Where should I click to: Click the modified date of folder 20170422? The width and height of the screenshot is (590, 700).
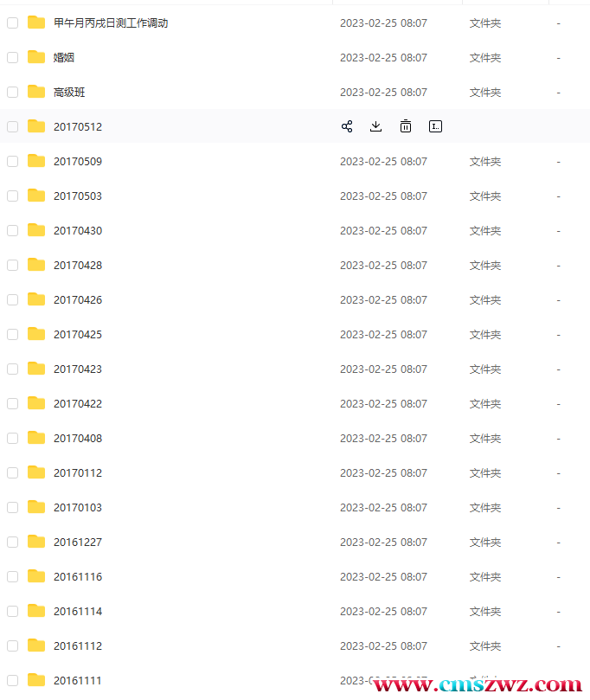(x=383, y=403)
